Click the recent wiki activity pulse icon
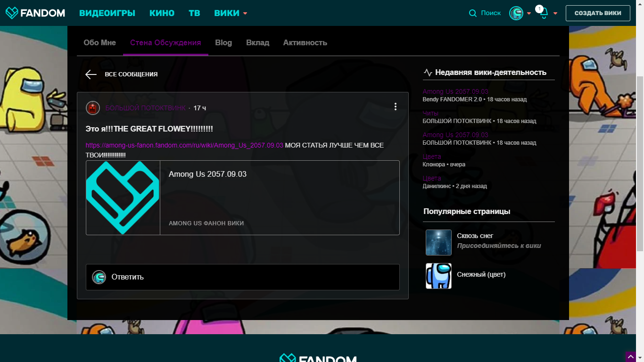 [x=428, y=73]
